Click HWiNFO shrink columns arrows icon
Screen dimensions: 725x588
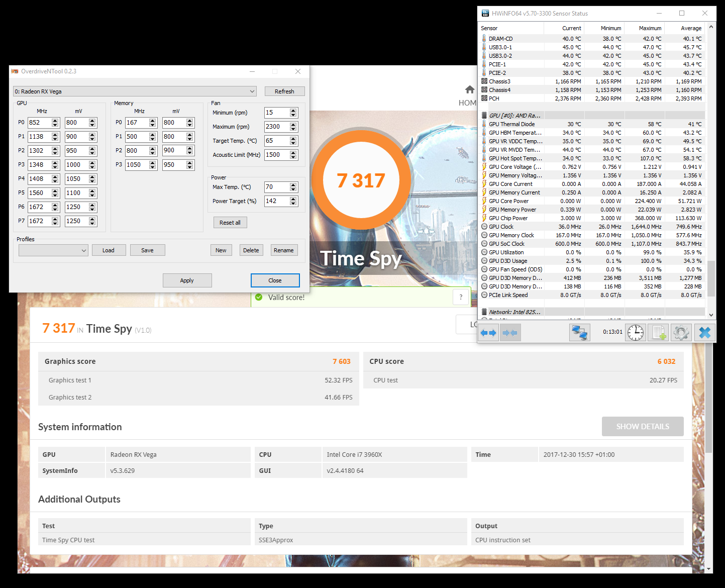pyautogui.click(x=510, y=333)
